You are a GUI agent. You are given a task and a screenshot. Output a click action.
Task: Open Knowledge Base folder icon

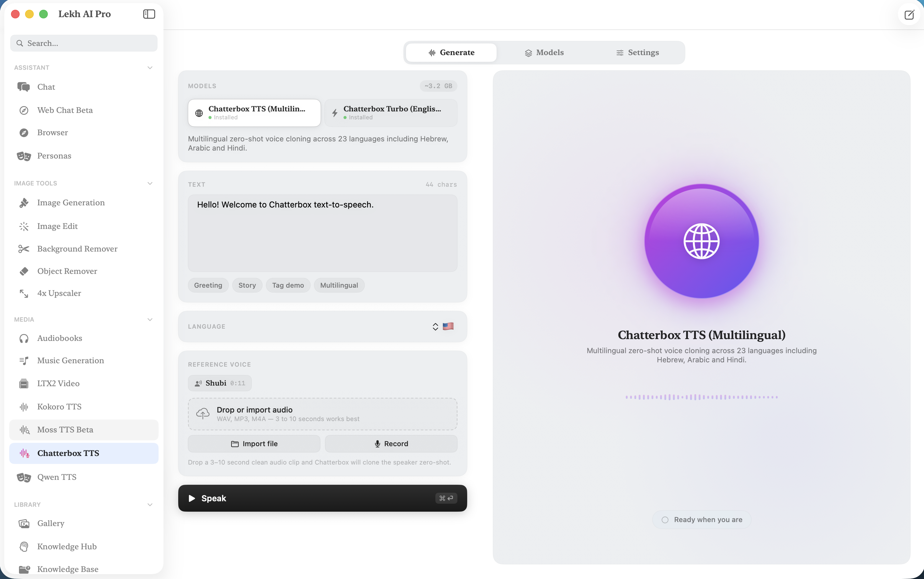pos(24,570)
